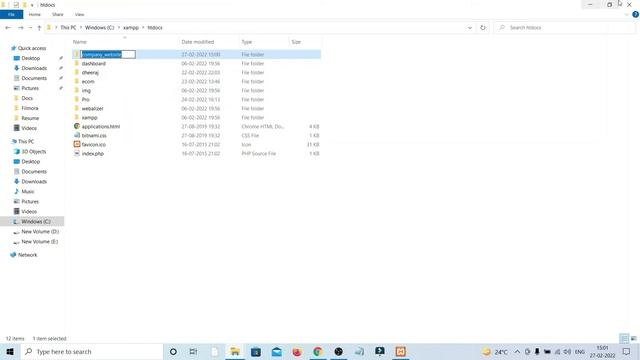Open the recent locations dropdown arrow
The image size is (640, 360).
tap(30, 28)
